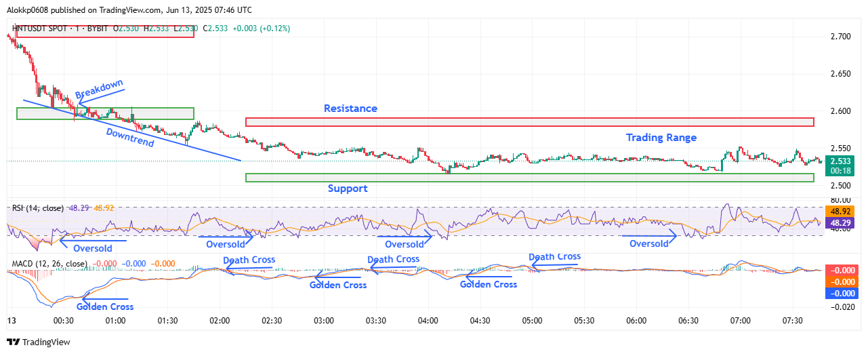Click the 01:00 time axis label

(115, 320)
